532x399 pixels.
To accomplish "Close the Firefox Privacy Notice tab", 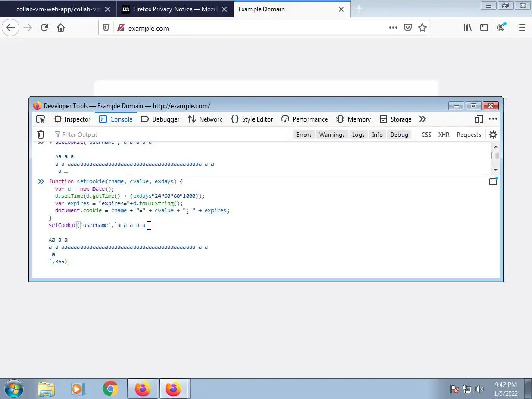I will click(x=224, y=9).
